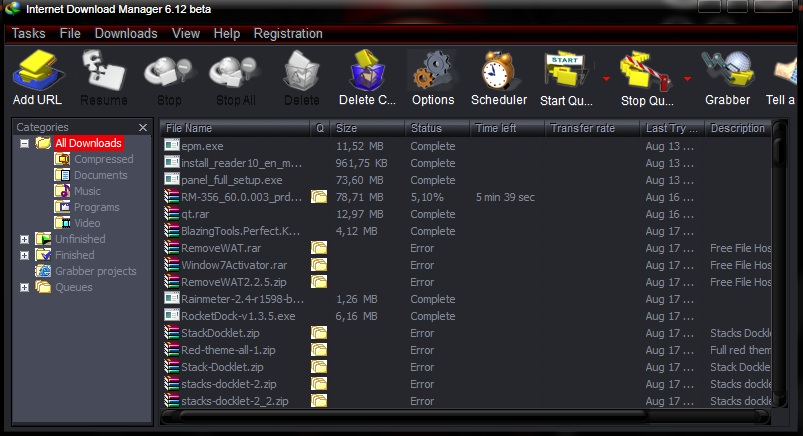Click the queue icon for RM-356 row
The width and height of the screenshot is (803, 436).
[x=319, y=197]
